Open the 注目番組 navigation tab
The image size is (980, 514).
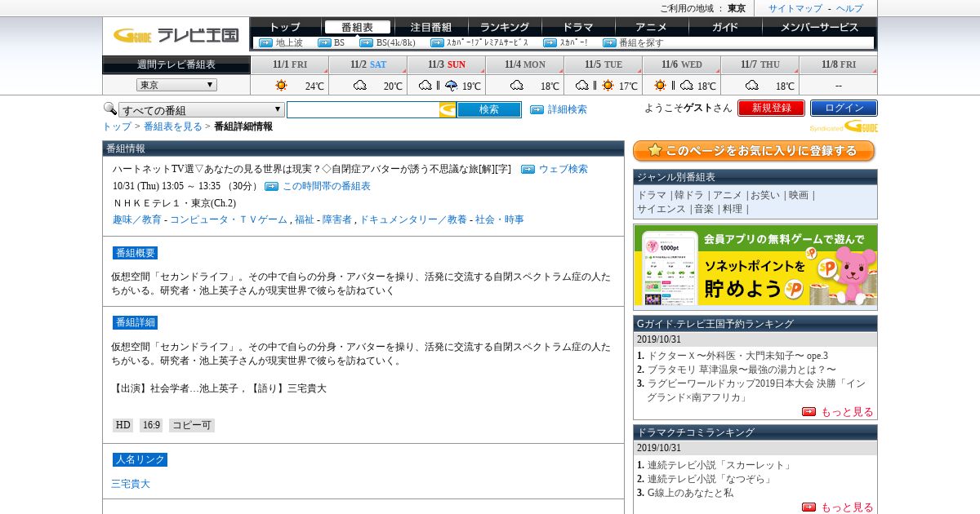[x=430, y=27]
